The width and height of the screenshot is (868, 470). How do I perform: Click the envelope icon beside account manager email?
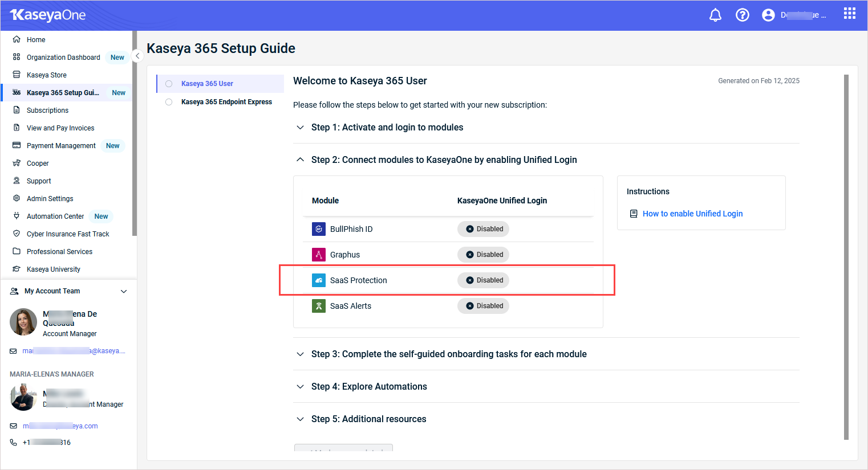(13, 351)
